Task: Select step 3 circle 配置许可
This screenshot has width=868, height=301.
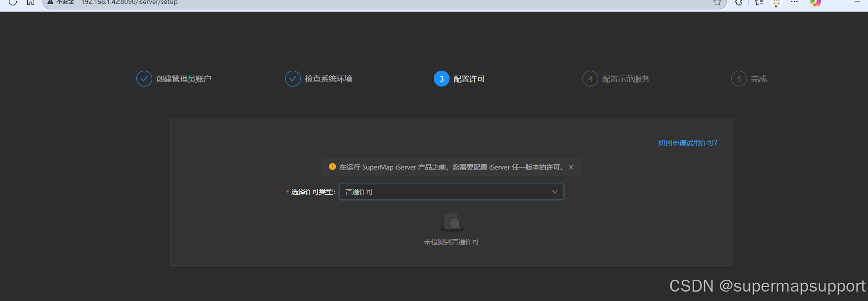Action: (x=442, y=79)
